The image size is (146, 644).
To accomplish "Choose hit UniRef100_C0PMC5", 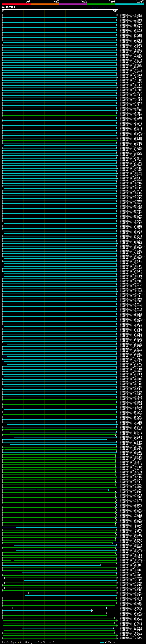I will click(131, 47).
